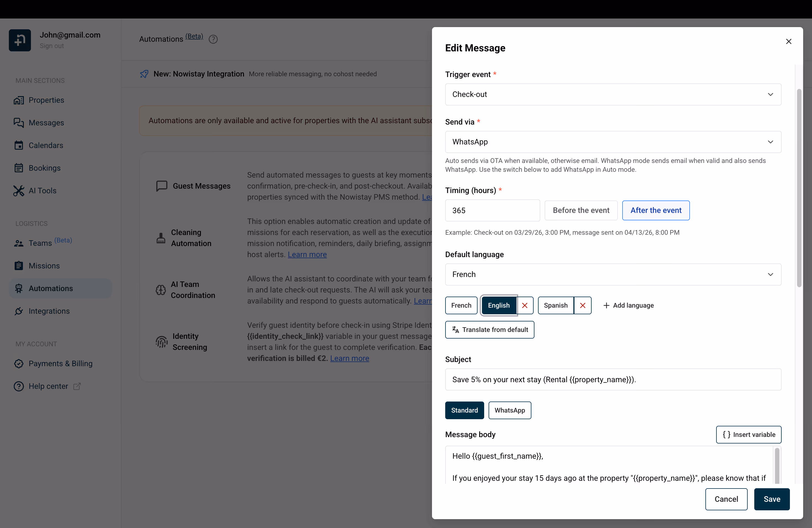Open the help question mark beside Automations

[x=213, y=39]
